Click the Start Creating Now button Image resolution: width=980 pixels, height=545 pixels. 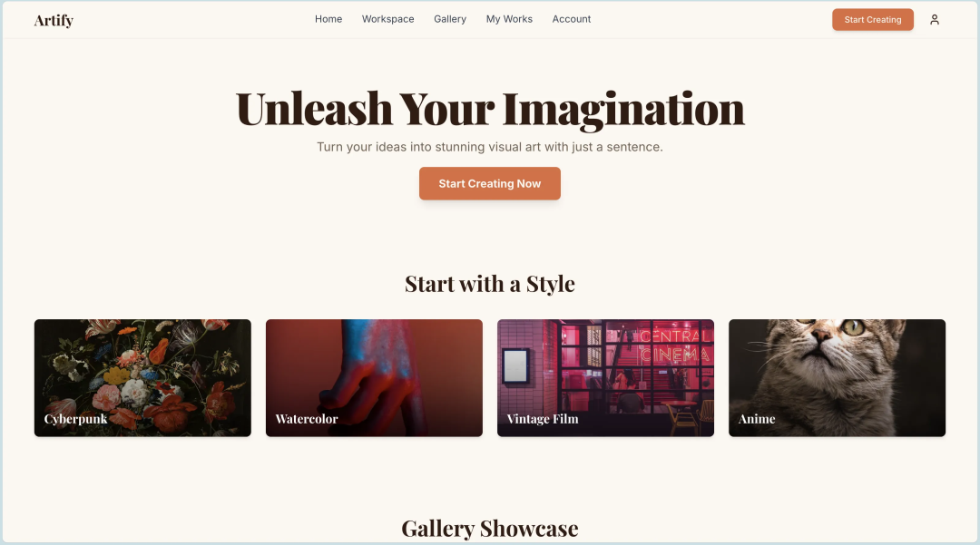click(x=489, y=183)
